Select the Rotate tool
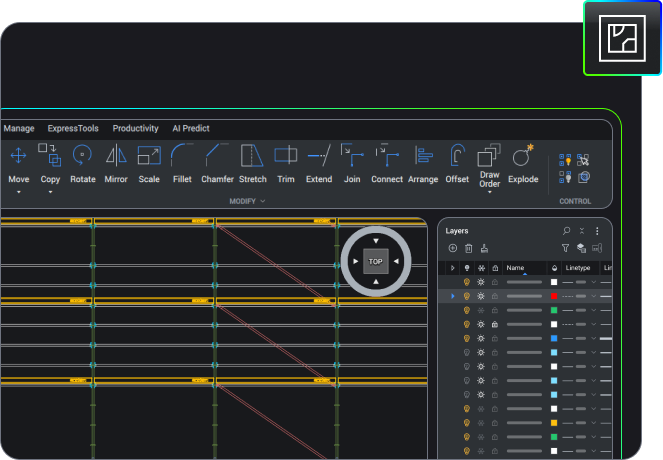663x460 pixels. point(83,156)
